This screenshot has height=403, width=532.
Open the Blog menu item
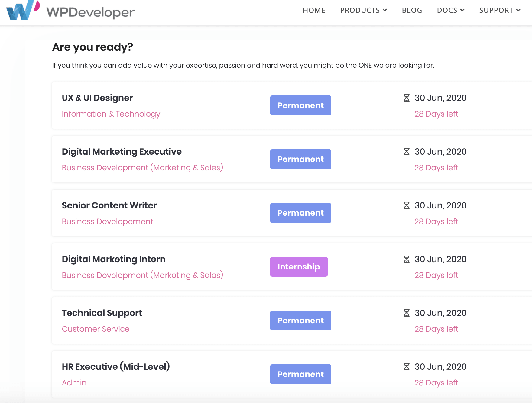tap(412, 10)
